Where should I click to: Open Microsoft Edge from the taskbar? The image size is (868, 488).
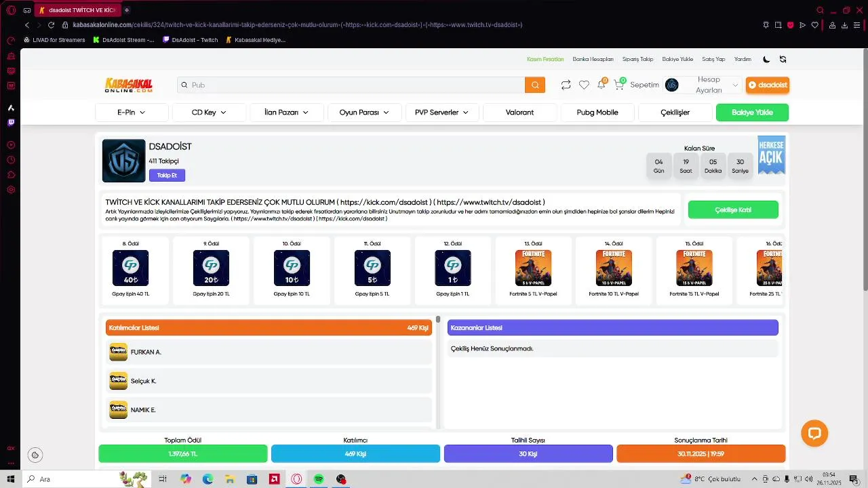[x=208, y=479]
